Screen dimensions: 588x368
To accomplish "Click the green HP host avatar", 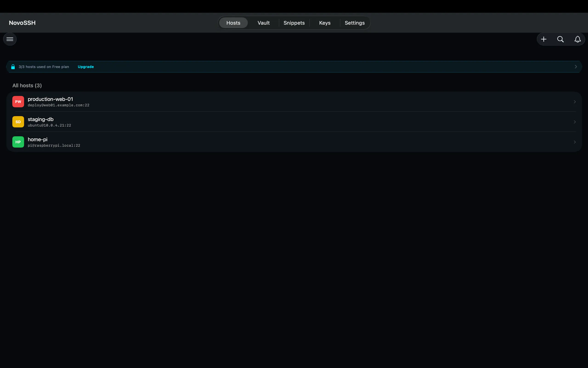I will [x=18, y=142].
